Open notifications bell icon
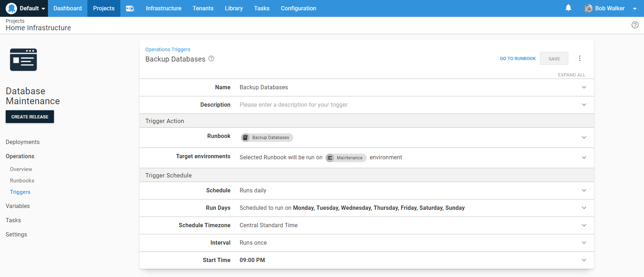 coord(568,8)
